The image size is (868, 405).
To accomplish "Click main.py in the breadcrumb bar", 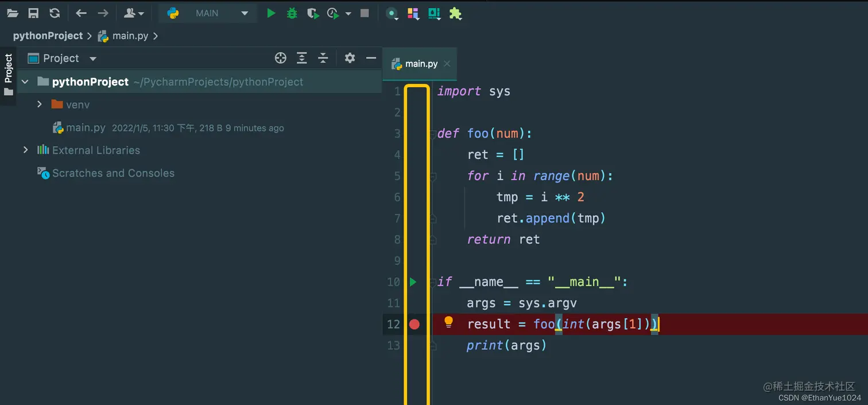I will click(x=123, y=36).
